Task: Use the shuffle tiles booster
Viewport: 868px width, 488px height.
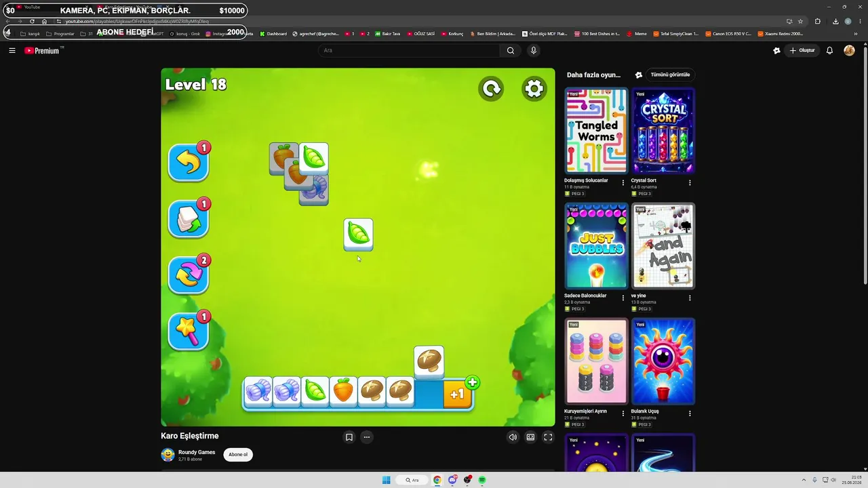Action: point(188,275)
